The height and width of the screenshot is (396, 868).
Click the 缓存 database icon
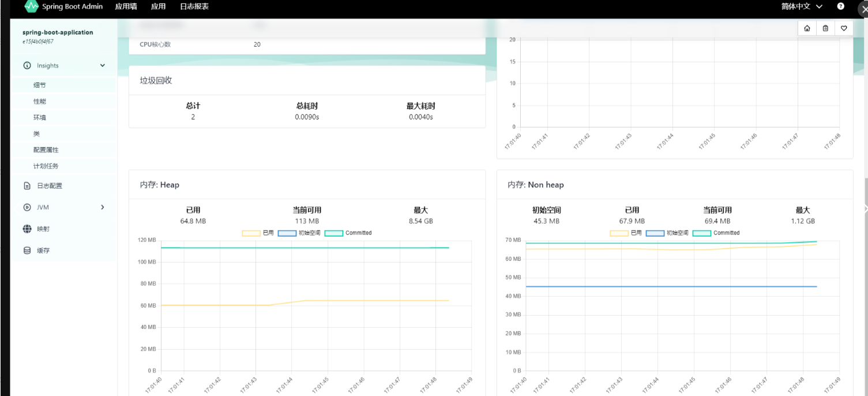point(27,251)
